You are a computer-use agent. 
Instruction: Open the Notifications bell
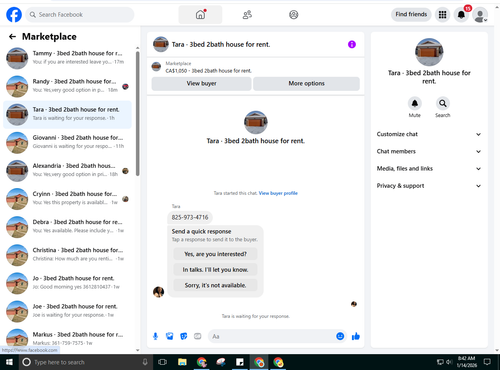[x=461, y=15]
